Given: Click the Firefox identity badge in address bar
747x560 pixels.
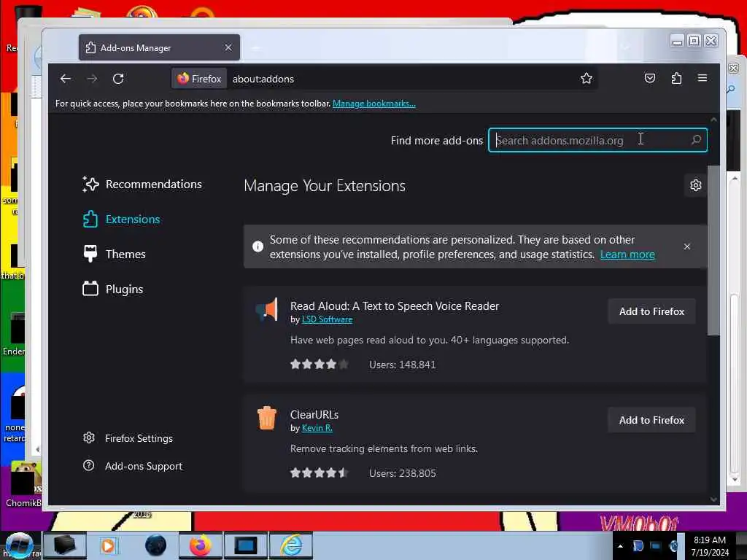Looking at the screenshot, I should coord(199,79).
